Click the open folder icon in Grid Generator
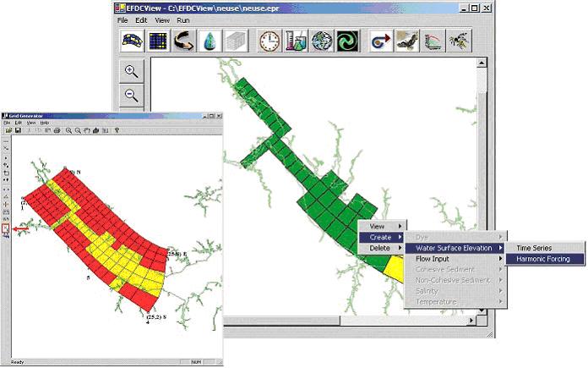588x368 pixels. click(8, 130)
